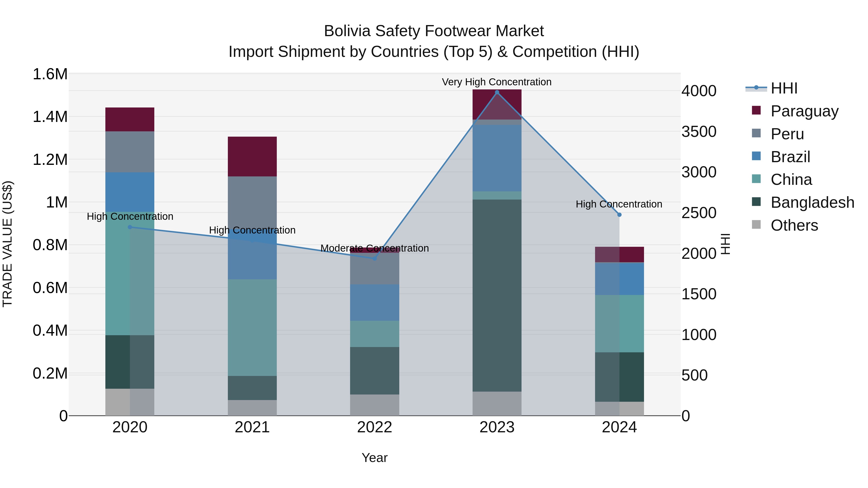Click the '2021' x-axis label
Image resolution: width=868 pixels, height=488 pixels.
pos(252,427)
